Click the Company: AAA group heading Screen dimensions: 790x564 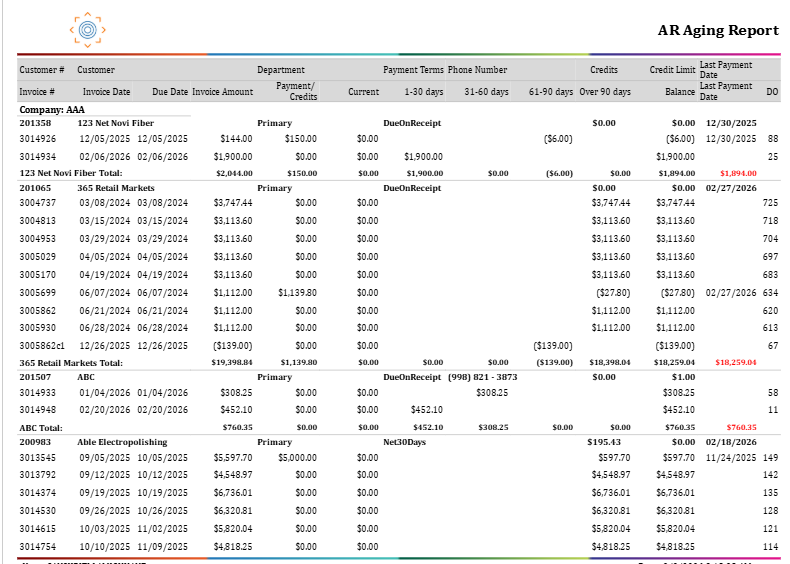coord(52,110)
